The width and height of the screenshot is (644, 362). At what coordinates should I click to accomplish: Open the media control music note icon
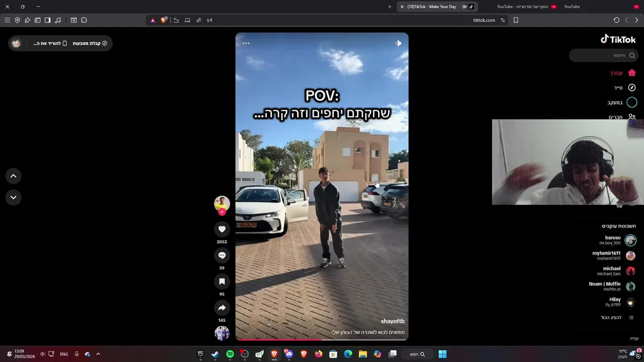pos(58,20)
